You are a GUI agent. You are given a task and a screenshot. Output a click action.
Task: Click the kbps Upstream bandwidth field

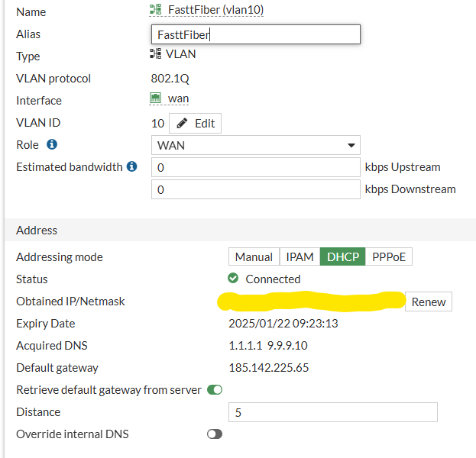[255, 167]
